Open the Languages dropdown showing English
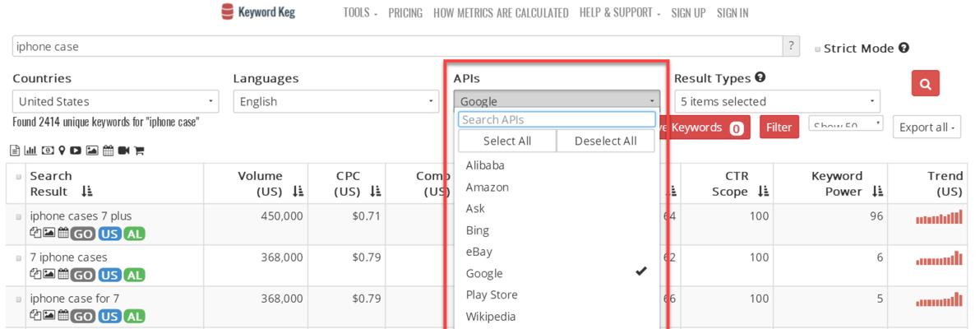Viewport: 980px width, 329px height. pos(336,101)
